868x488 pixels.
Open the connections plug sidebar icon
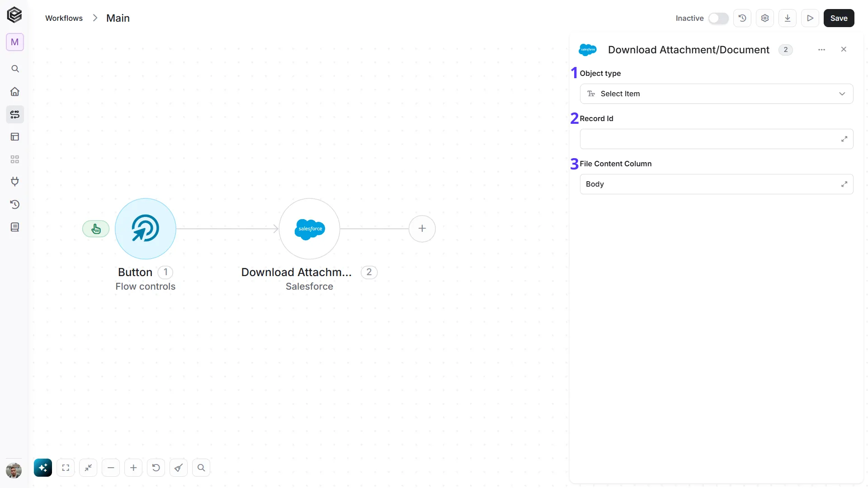[x=15, y=182]
